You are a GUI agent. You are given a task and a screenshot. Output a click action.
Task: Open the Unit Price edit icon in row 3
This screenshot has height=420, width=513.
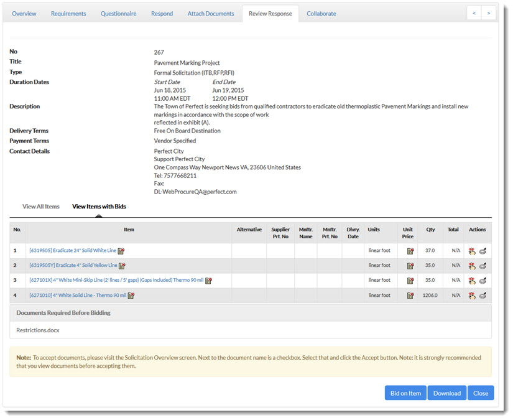(x=410, y=281)
